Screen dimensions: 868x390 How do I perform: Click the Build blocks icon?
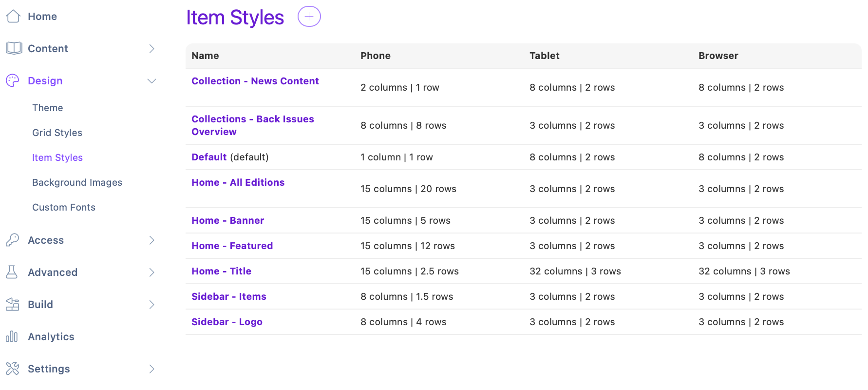13,304
